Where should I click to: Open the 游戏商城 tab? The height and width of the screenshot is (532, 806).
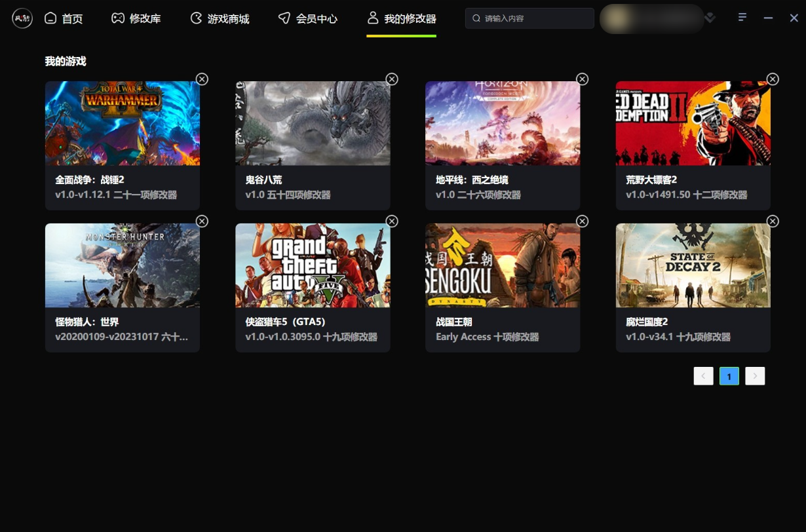(x=220, y=18)
